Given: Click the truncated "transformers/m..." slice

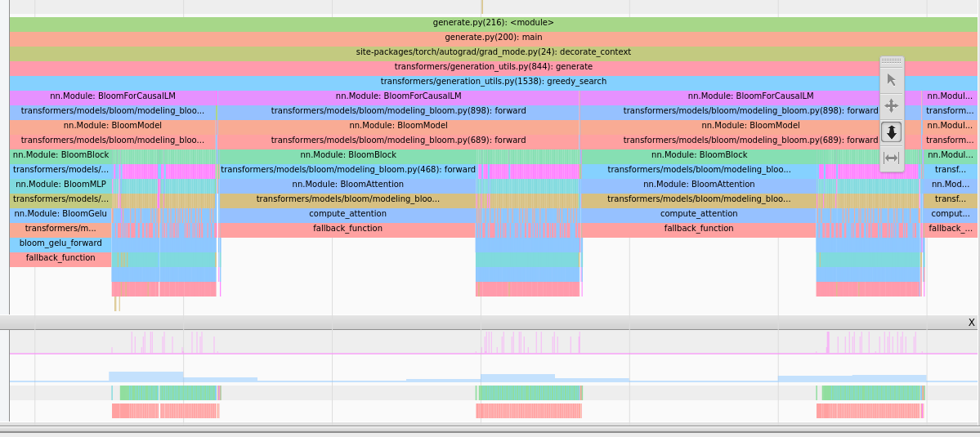Looking at the screenshot, I should click(x=60, y=229).
